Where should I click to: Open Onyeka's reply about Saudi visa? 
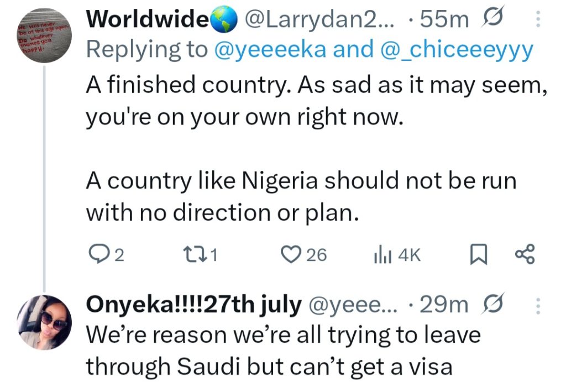(276, 351)
